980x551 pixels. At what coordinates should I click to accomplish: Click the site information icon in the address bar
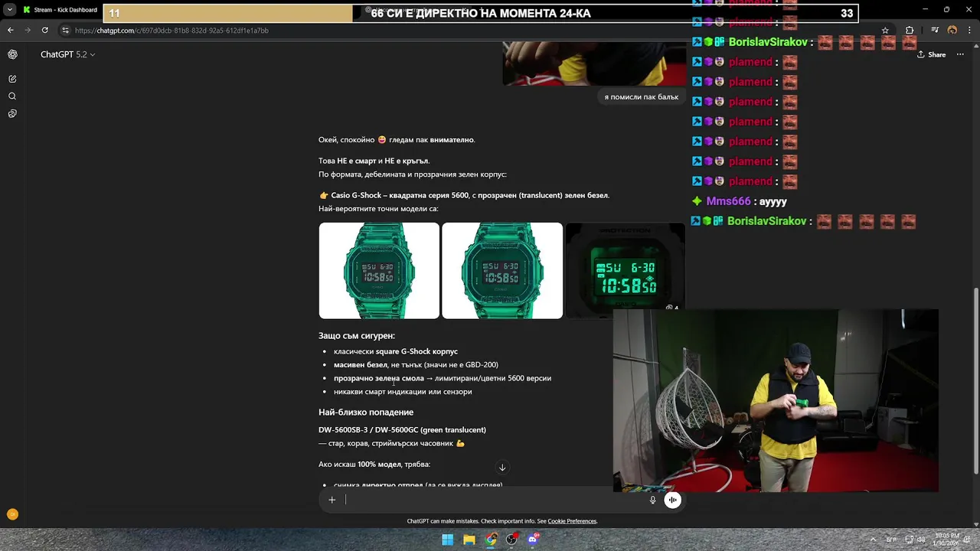66,31
